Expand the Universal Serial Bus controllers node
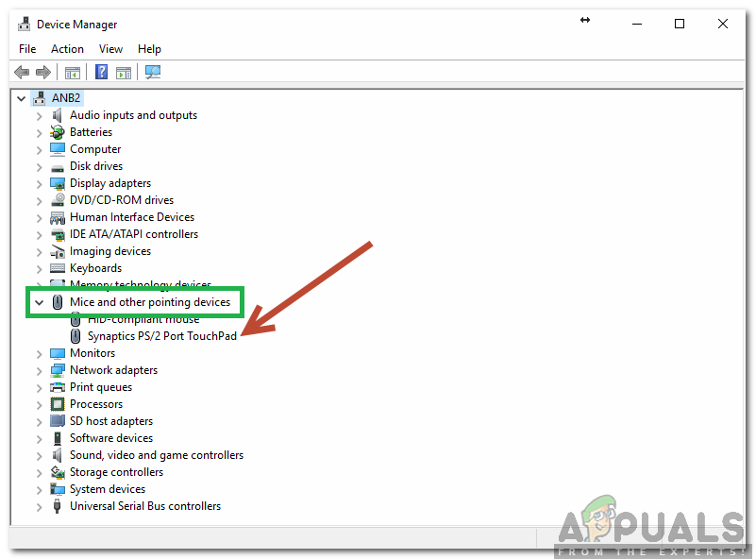 point(40,506)
